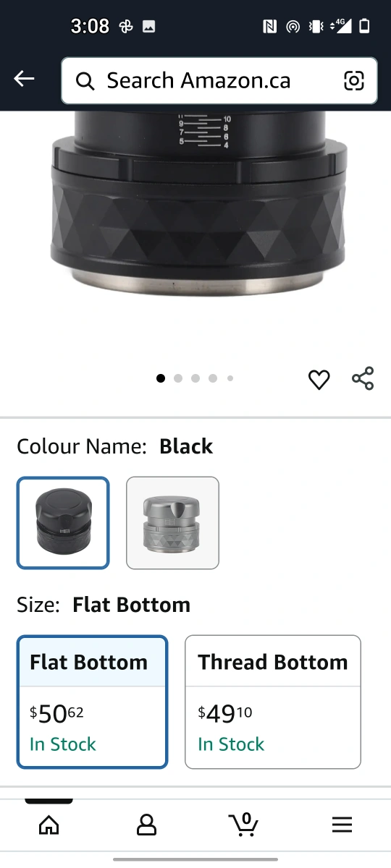Viewport: 391px width, 868px height.
Task: Go to Amazon home tab
Action: pyautogui.click(x=49, y=825)
